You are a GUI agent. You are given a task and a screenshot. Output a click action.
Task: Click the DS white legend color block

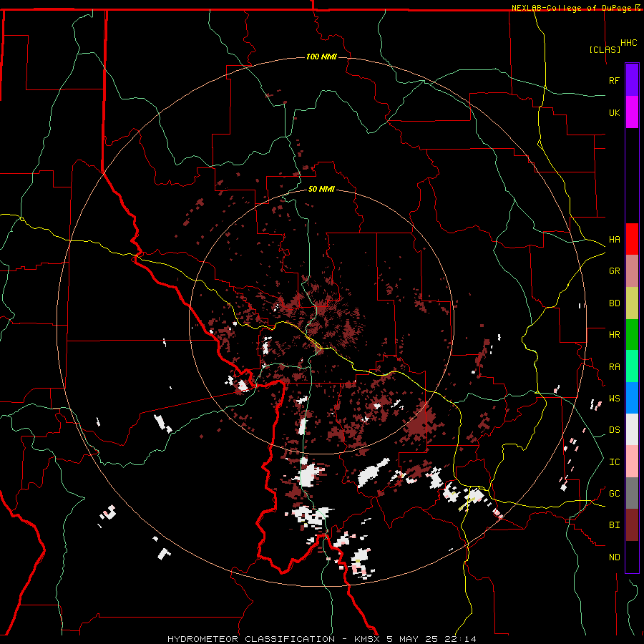pyautogui.click(x=632, y=429)
